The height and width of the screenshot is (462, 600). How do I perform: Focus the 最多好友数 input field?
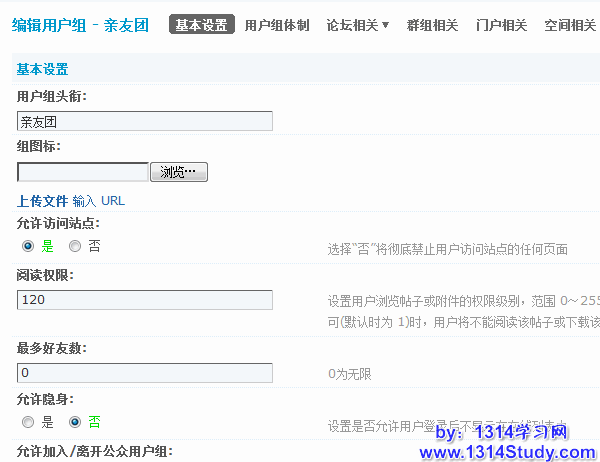145,373
